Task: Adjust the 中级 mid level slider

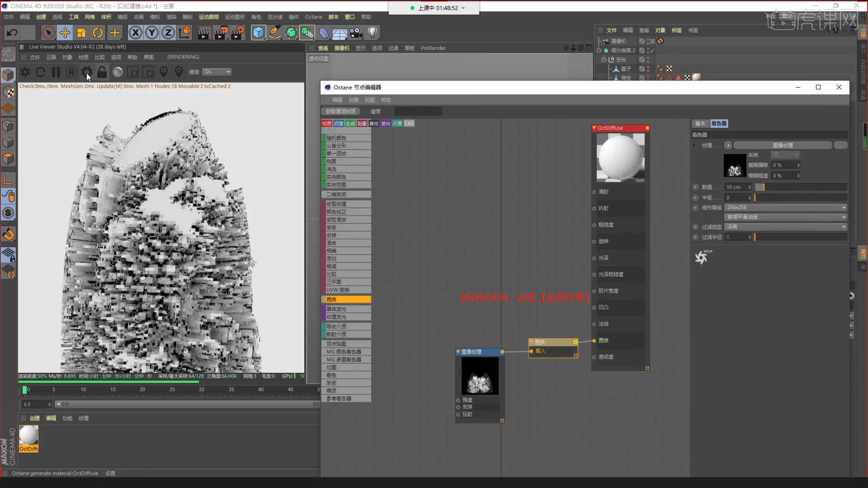Action: point(801,197)
